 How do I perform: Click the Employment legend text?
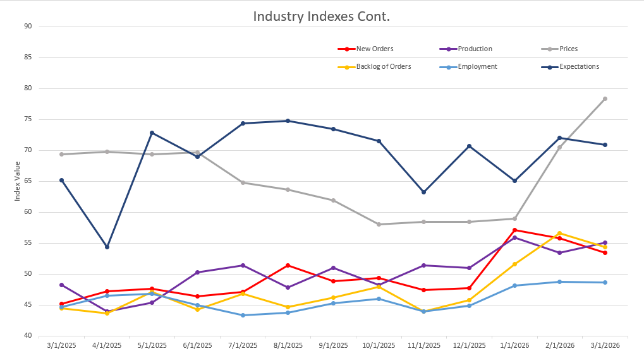point(477,66)
